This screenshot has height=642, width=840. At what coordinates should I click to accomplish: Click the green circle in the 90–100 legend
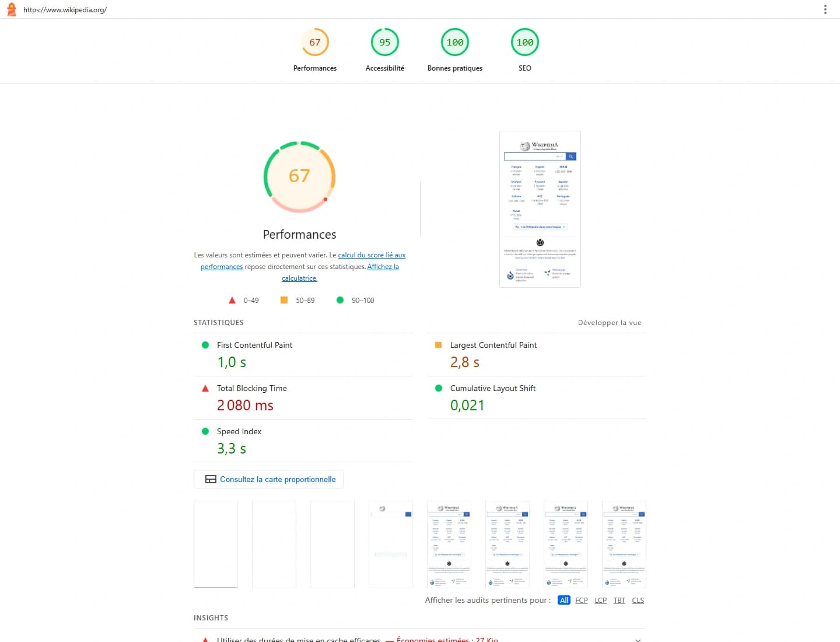[340, 300]
